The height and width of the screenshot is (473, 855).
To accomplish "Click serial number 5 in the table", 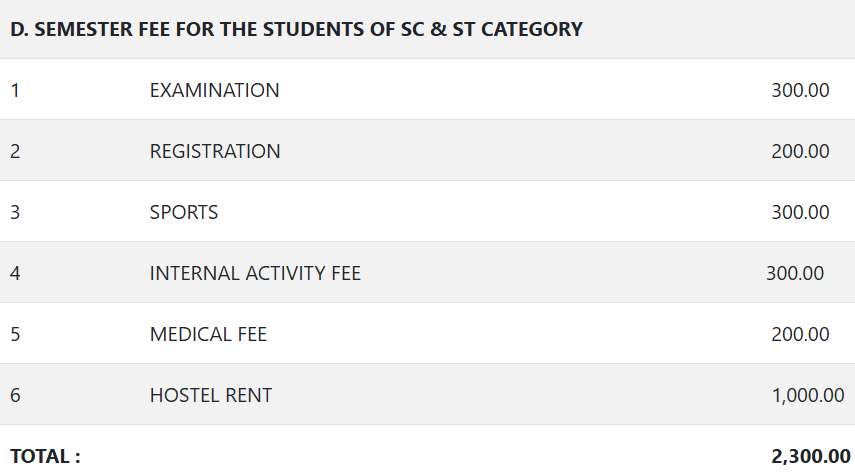I will [15, 334].
